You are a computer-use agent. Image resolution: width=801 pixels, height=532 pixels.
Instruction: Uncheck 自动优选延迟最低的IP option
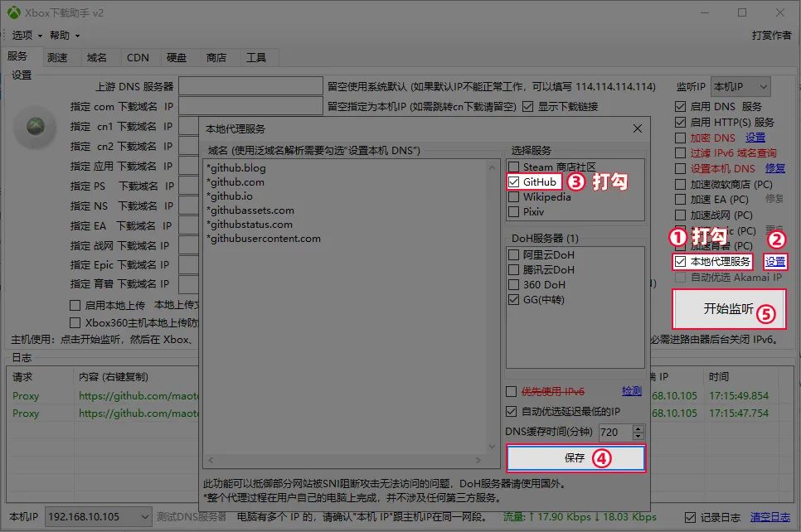pyautogui.click(x=512, y=412)
